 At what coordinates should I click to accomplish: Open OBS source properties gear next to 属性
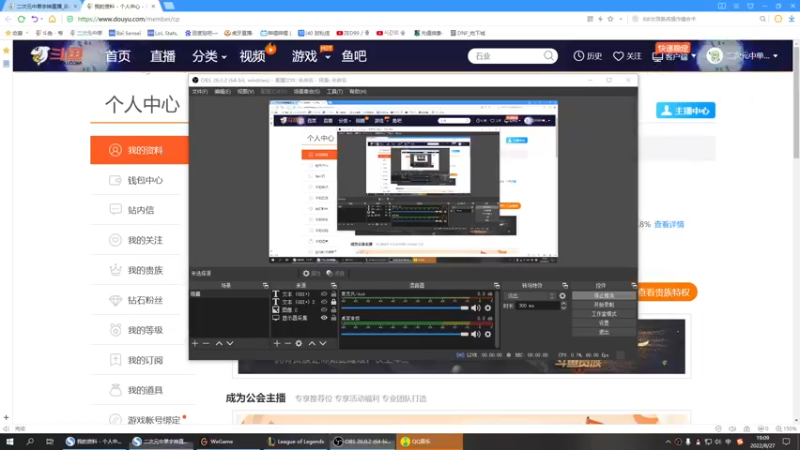point(306,273)
